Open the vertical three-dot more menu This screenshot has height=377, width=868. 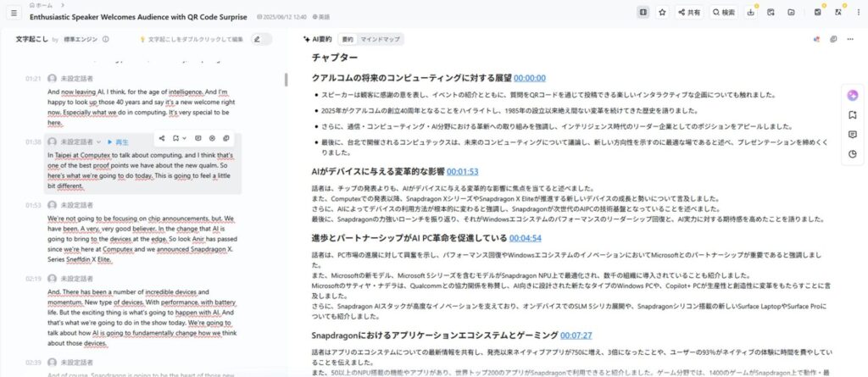[x=858, y=12]
